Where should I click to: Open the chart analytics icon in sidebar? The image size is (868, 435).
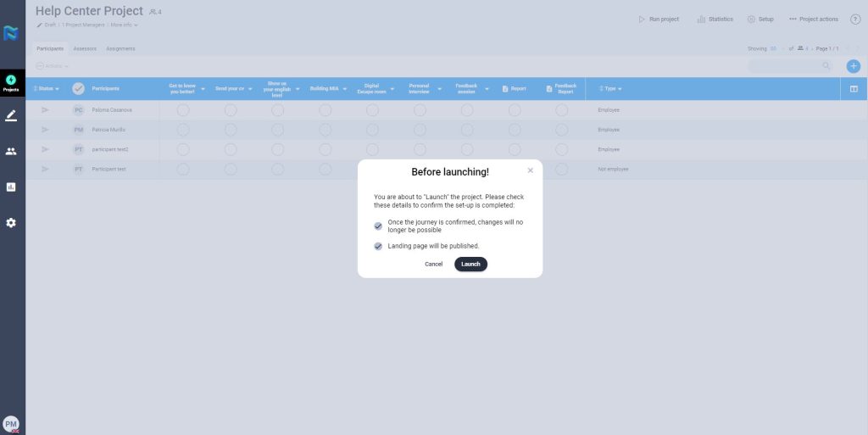coord(11,187)
